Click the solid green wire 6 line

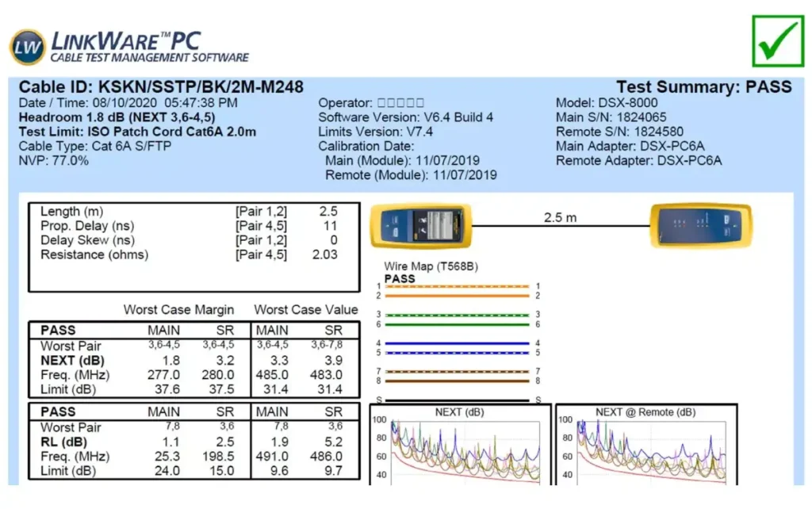tap(457, 324)
